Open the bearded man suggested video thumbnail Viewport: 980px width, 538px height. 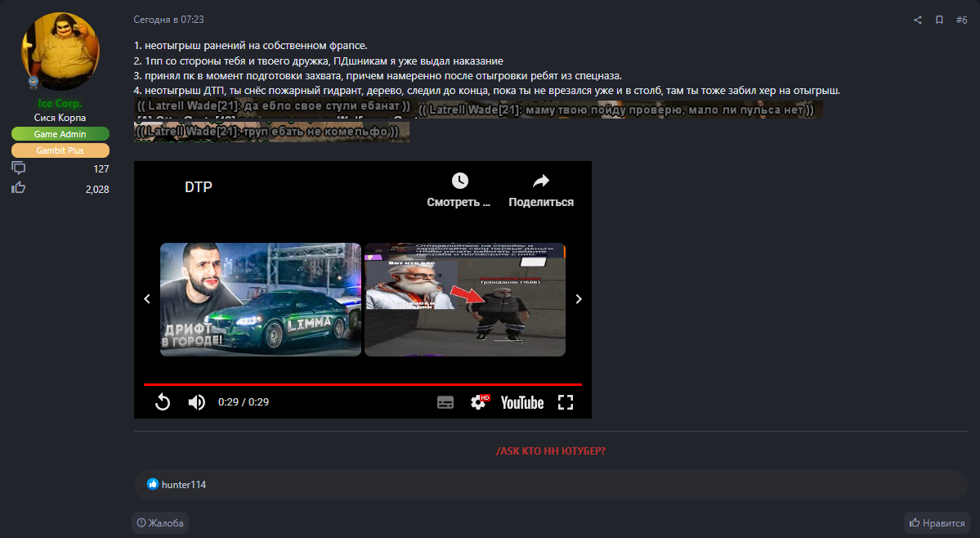[x=464, y=299]
